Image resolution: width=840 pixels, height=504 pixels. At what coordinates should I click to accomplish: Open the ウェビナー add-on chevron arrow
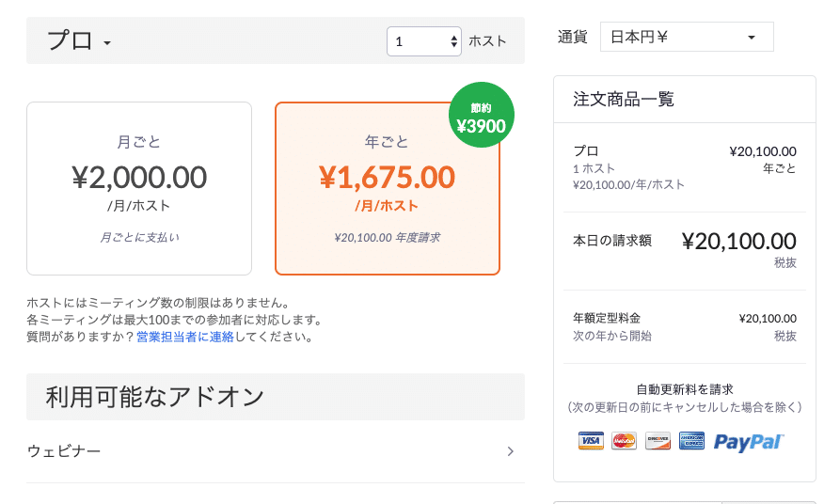pyautogui.click(x=511, y=451)
